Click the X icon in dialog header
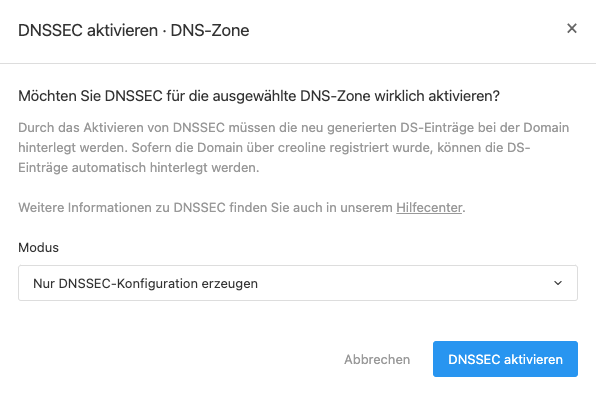Screen dimensions: 596x393 [x=572, y=29]
